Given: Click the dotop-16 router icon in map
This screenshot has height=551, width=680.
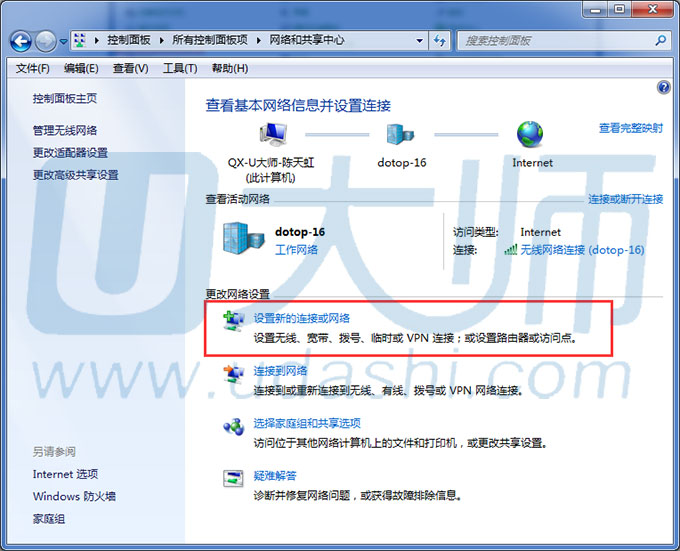Looking at the screenshot, I should (401, 133).
